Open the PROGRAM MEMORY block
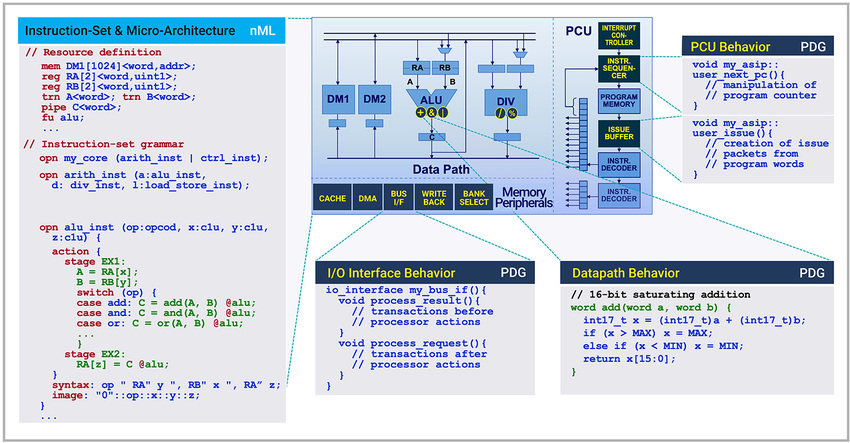This screenshot has width=850, height=443. coord(618,100)
